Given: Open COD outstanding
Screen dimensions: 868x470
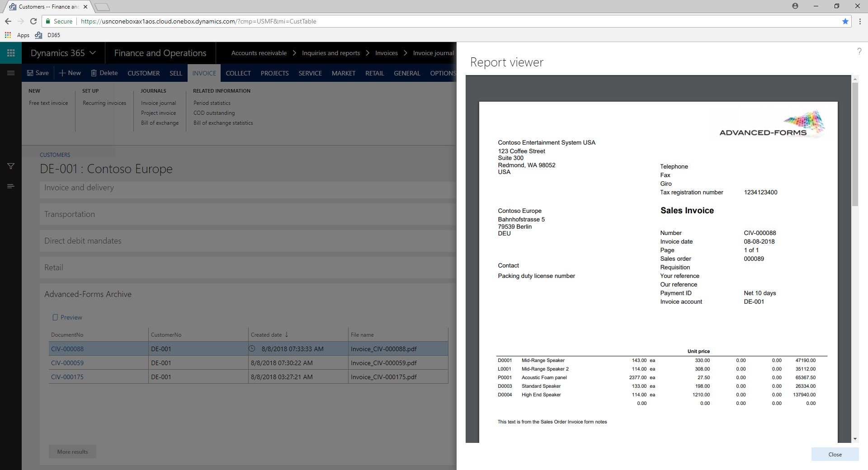Looking at the screenshot, I should coord(214,113).
